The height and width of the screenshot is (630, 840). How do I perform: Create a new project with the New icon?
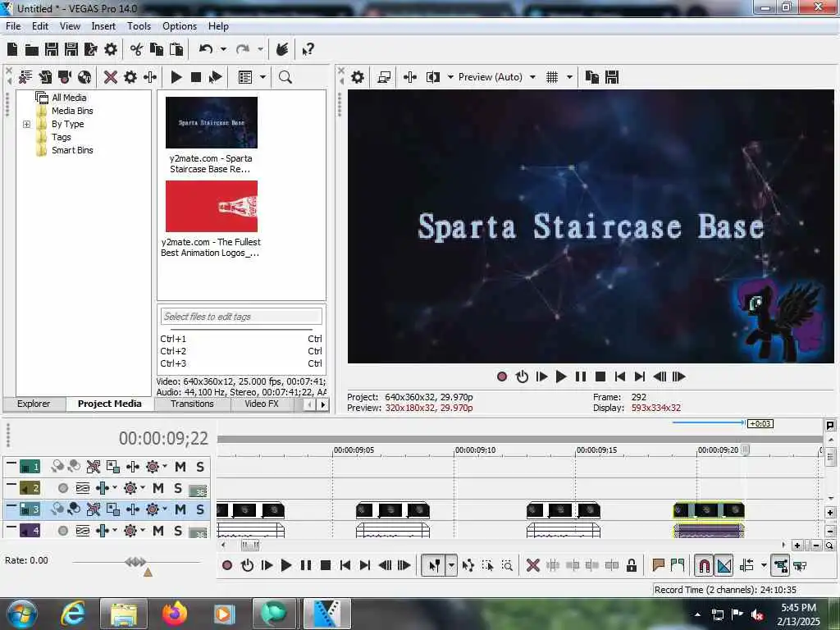pos(12,49)
